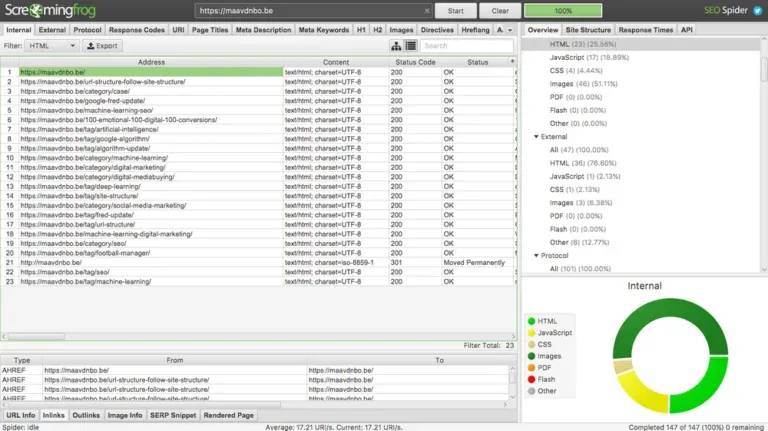The image size is (768, 431).
Task: Collapse the External tree section
Action: click(x=536, y=137)
